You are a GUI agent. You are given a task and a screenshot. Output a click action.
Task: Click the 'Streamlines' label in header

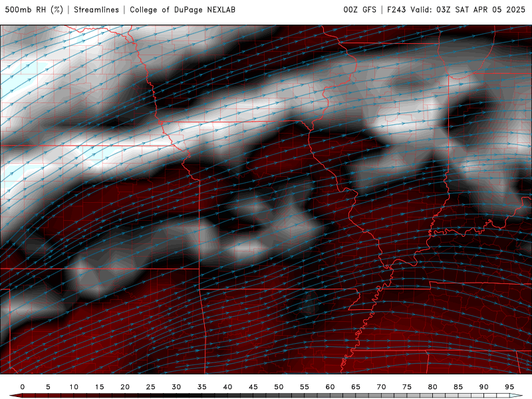(96, 10)
